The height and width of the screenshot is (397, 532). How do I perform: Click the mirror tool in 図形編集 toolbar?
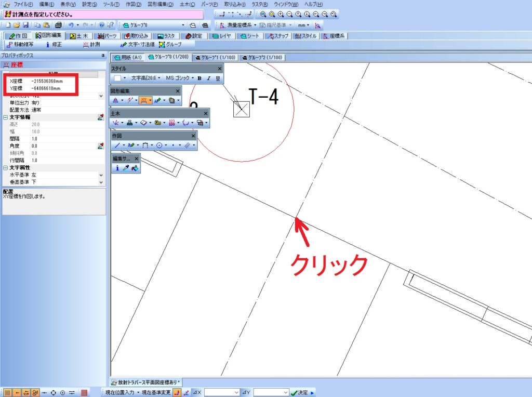(116, 100)
